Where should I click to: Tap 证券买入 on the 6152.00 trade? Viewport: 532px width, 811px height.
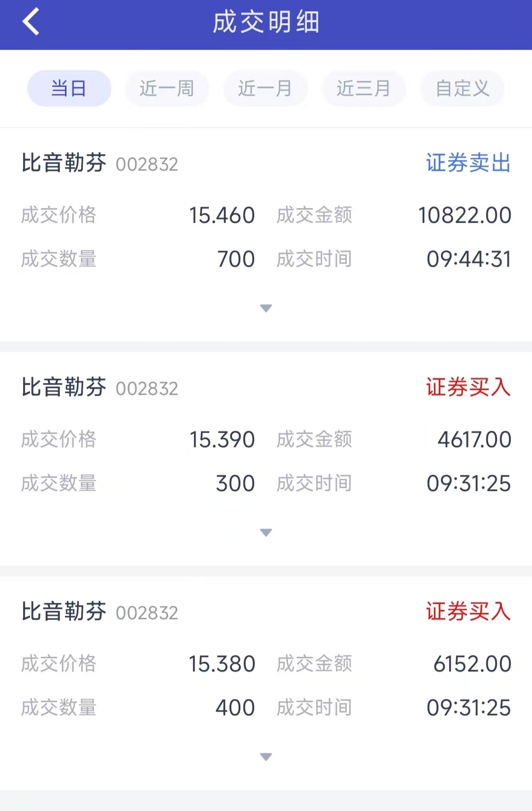tap(468, 612)
